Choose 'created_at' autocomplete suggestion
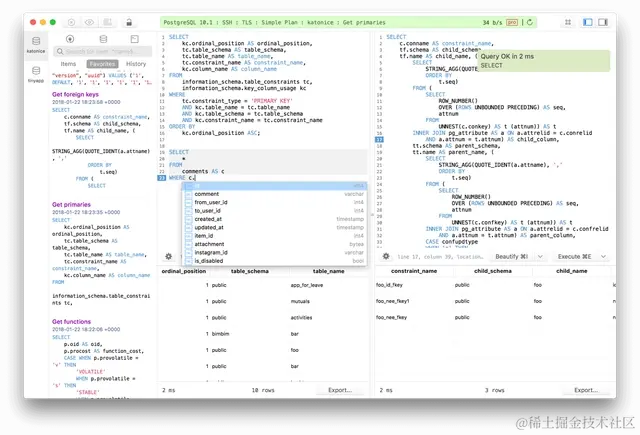This screenshot has width=640, height=435. click(x=274, y=219)
